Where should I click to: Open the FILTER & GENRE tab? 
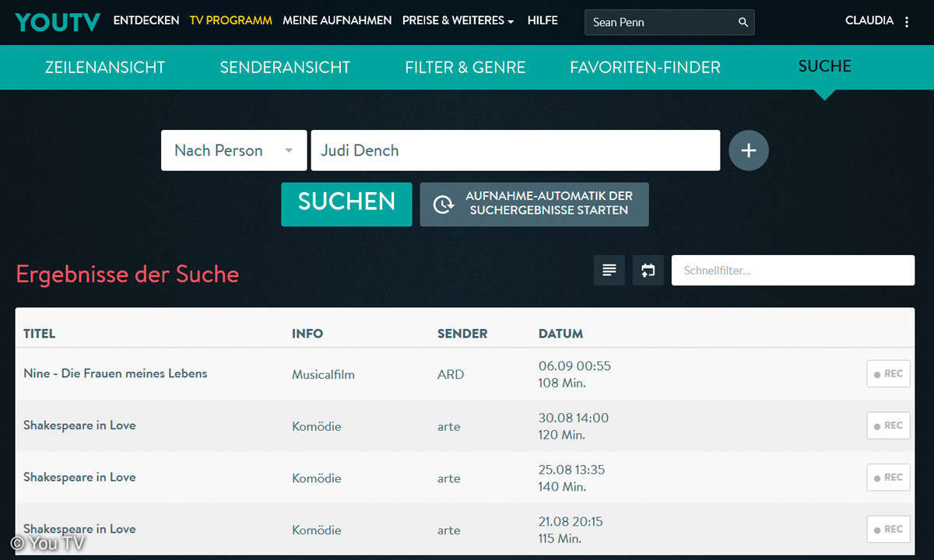tap(465, 68)
